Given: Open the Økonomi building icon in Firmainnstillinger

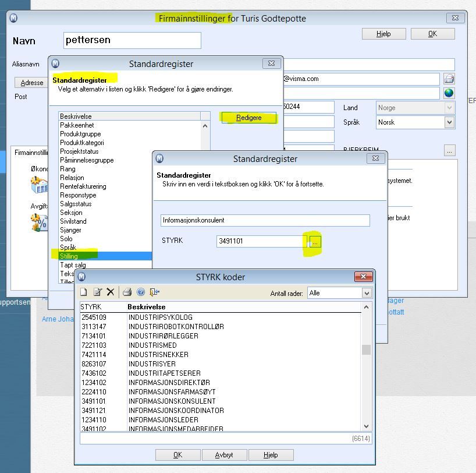Looking at the screenshot, I should [40, 185].
